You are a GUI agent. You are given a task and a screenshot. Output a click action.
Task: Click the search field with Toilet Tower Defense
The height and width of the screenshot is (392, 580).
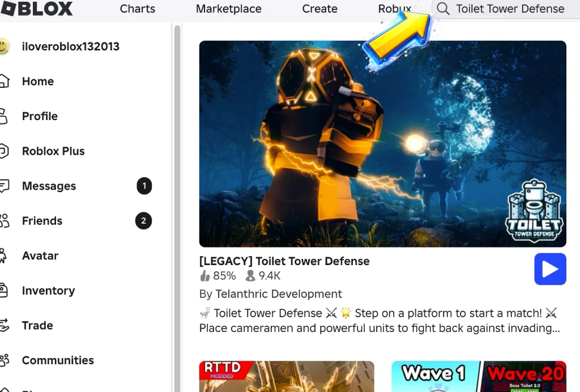pos(506,8)
